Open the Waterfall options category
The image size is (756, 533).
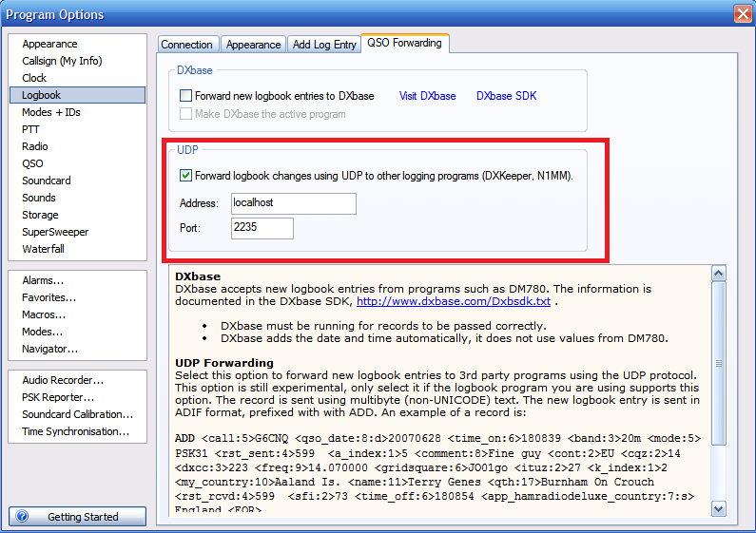(x=44, y=249)
